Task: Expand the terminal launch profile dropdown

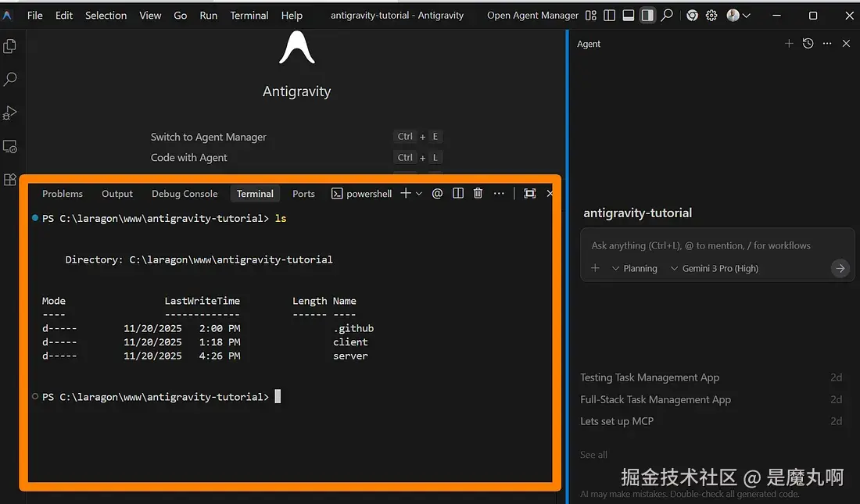Action: point(419,194)
